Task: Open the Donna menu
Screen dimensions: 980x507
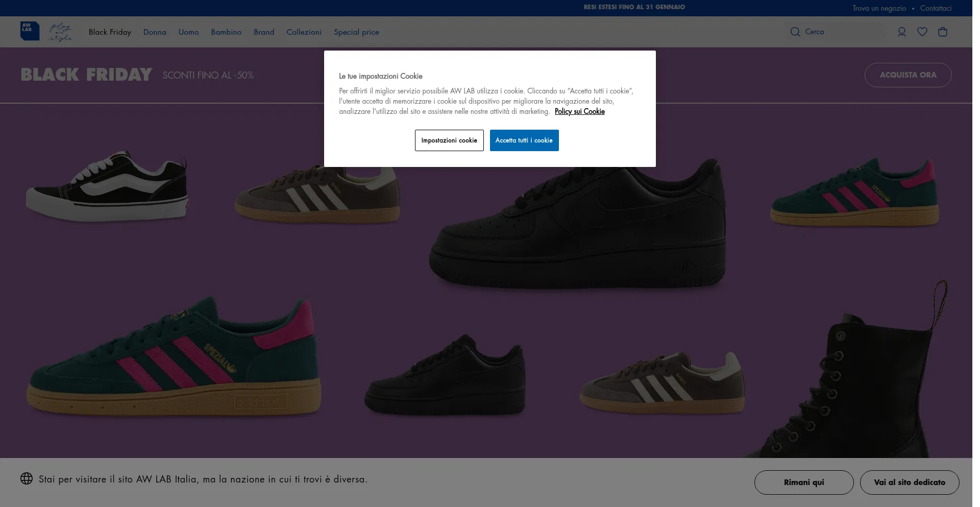Action: [155, 32]
